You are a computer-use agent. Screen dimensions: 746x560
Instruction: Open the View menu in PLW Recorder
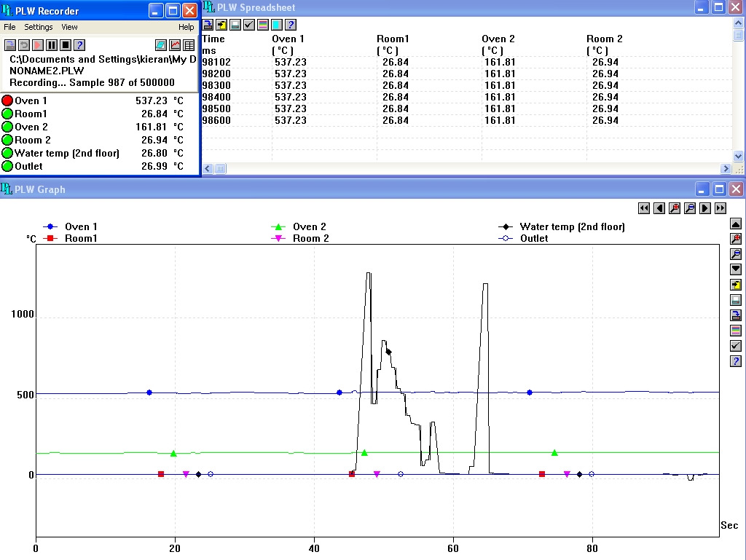tap(69, 27)
